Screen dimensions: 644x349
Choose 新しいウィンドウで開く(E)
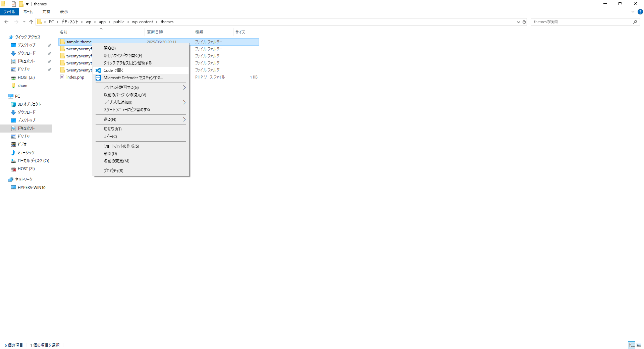pyautogui.click(x=141, y=56)
